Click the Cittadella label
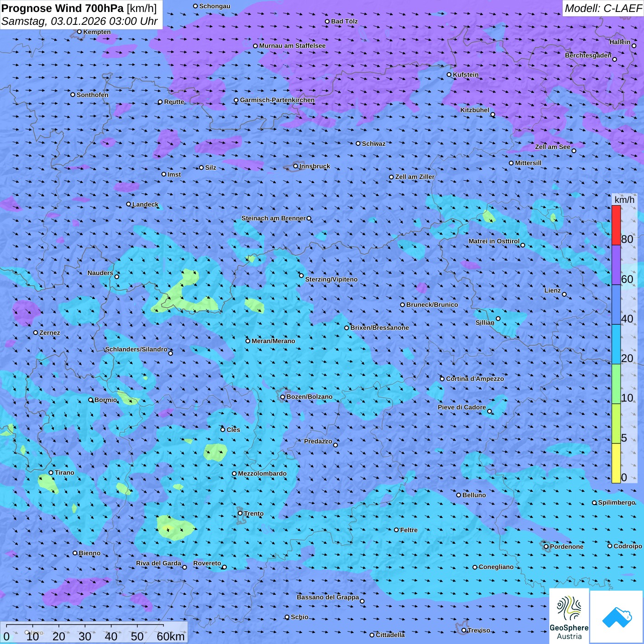 click(x=391, y=635)
